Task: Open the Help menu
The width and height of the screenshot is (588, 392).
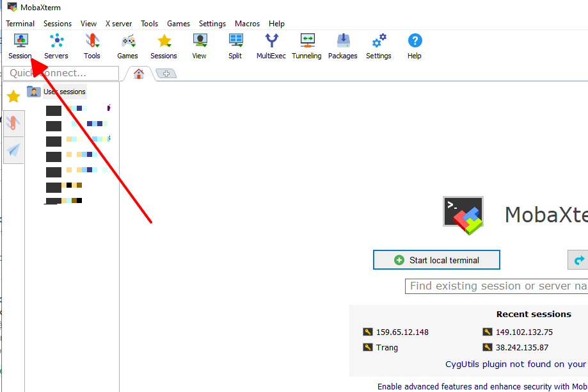Action: pos(276,24)
